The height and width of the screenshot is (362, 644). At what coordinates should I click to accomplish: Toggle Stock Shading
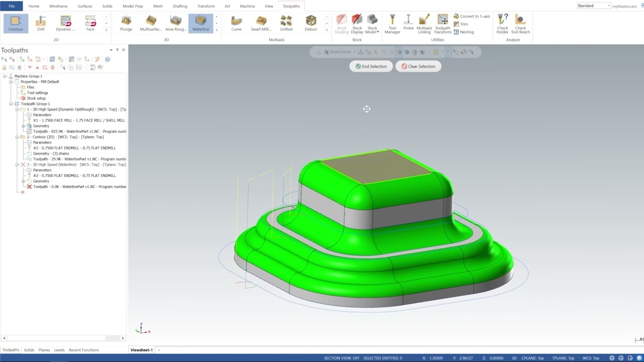point(342,24)
